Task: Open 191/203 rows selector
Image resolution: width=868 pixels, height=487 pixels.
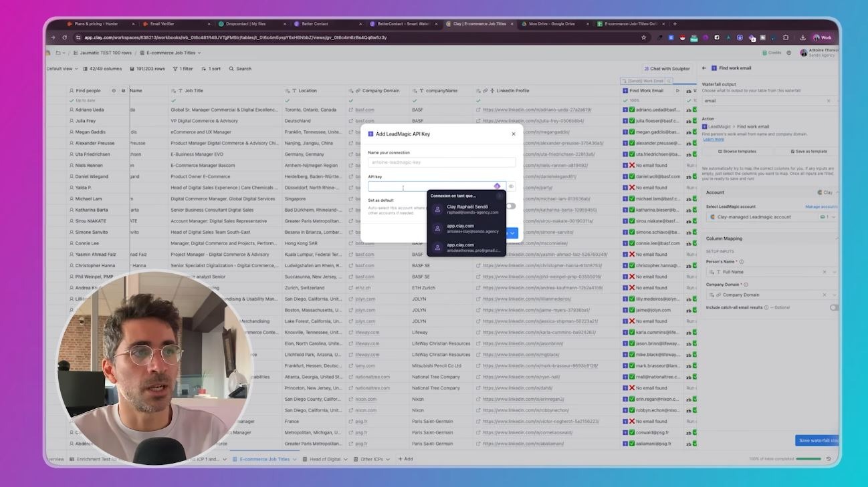Action: (x=147, y=69)
